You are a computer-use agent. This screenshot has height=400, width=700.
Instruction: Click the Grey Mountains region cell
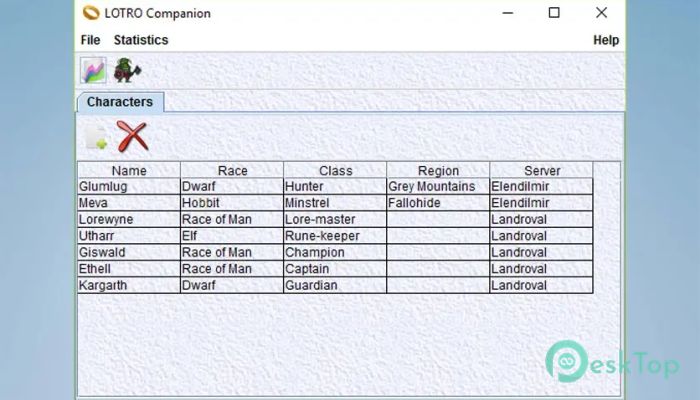point(438,187)
